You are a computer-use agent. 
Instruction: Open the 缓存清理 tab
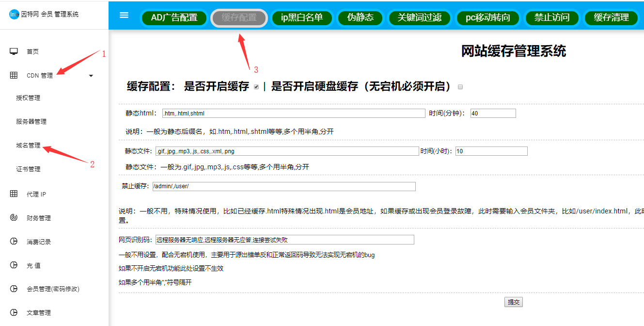(611, 18)
